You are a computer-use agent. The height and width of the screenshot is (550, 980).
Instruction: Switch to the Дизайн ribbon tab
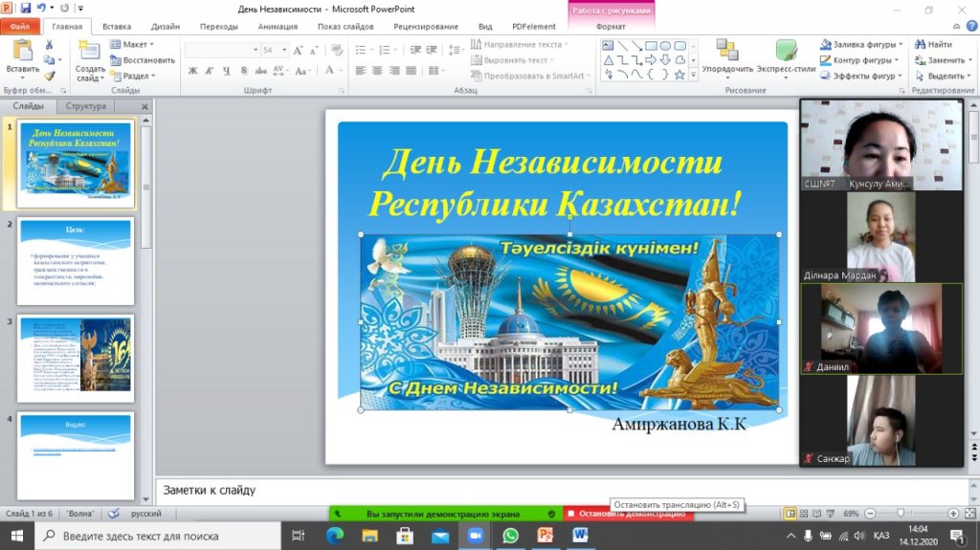pyautogui.click(x=166, y=26)
